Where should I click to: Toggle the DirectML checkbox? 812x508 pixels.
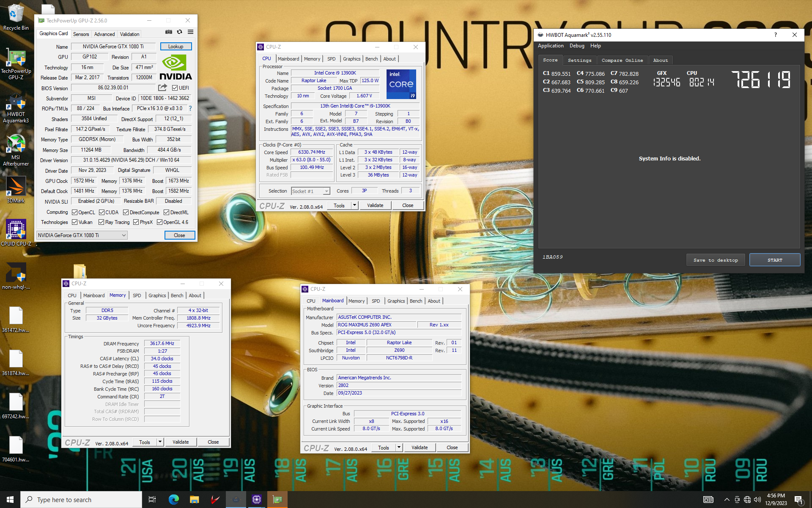tap(166, 213)
